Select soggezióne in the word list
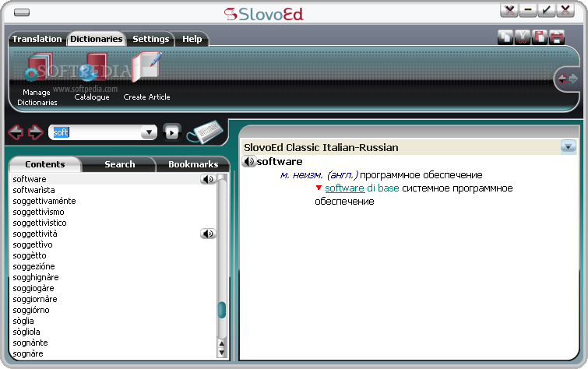 [x=113, y=266]
